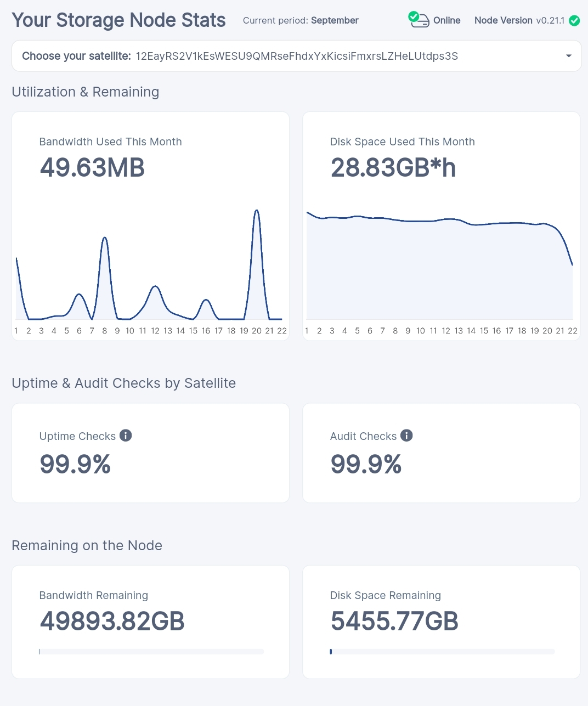Click day 12 label on bandwidth chart
This screenshot has height=706, width=588.
tap(155, 331)
